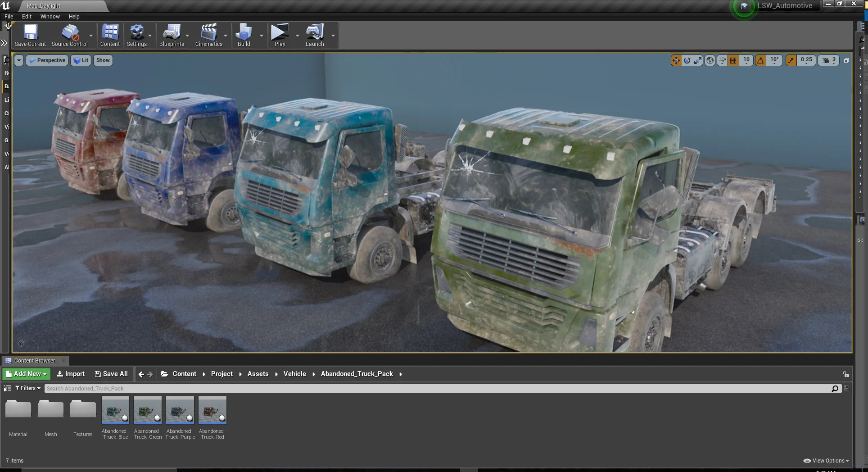Open the Window menu

tap(50, 17)
